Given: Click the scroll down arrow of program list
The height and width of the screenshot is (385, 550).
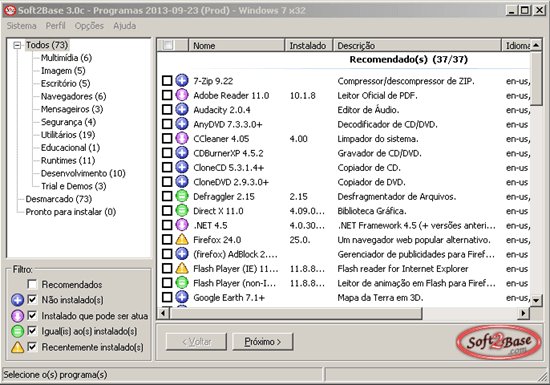Looking at the screenshot, I should click(537, 300).
